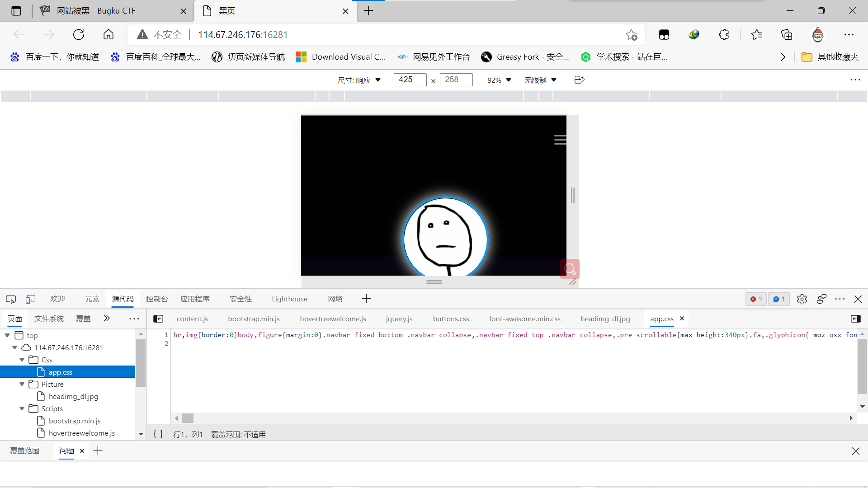868x488 pixels.
Task: Switch to the Lighthouse tab
Action: pos(290,299)
